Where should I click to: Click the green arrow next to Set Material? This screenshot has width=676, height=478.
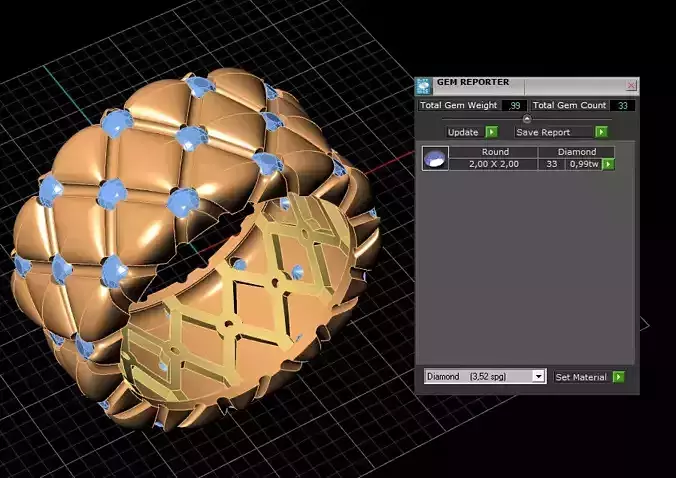(x=619, y=377)
